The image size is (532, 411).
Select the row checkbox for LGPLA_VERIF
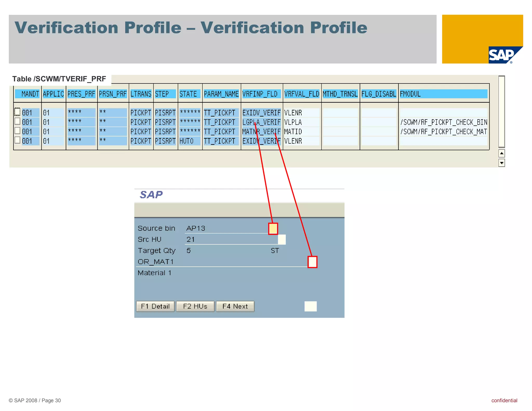(x=17, y=121)
